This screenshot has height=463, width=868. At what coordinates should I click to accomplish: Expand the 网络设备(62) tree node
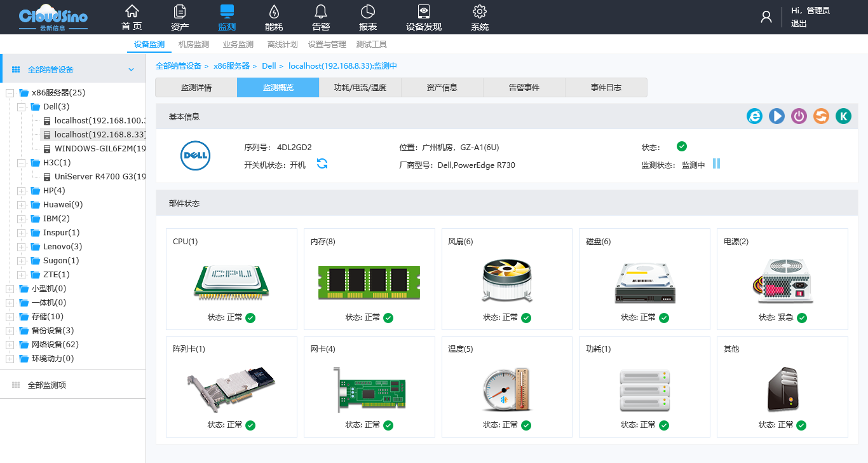coord(10,345)
